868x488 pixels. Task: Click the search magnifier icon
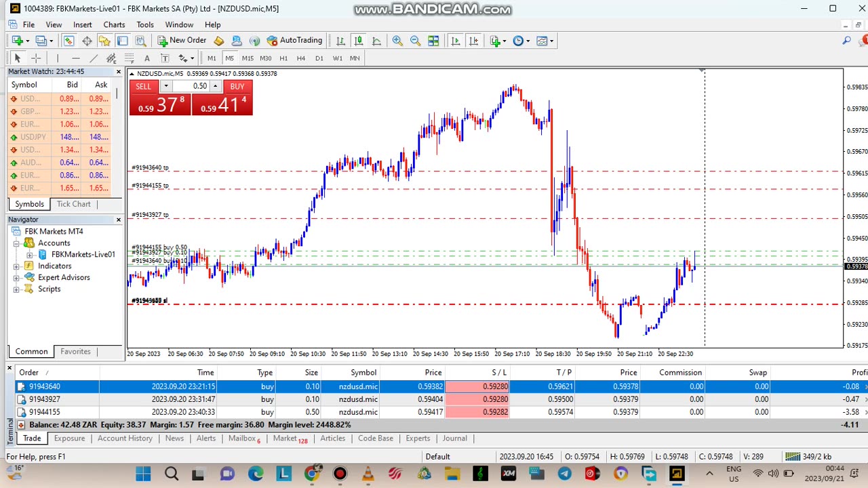tap(846, 41)
